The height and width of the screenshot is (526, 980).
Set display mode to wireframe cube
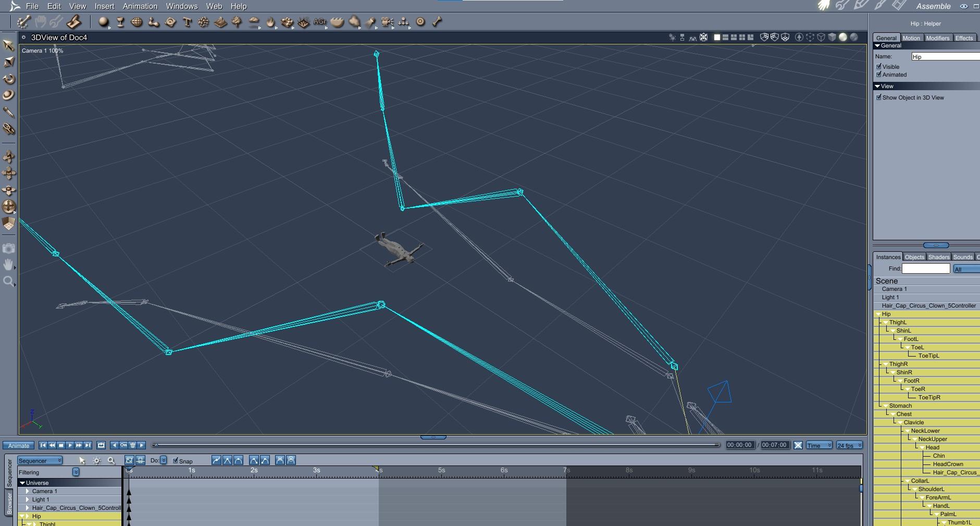pyautogui.click(x=821, y=38)
